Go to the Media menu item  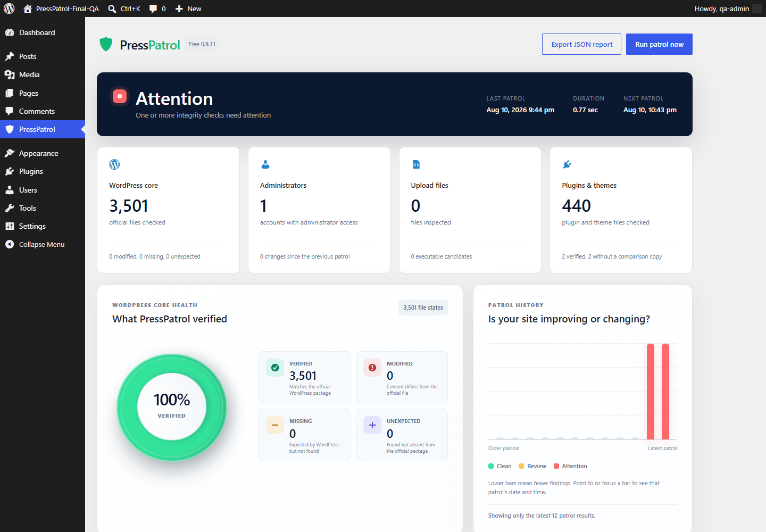(43, 74)
